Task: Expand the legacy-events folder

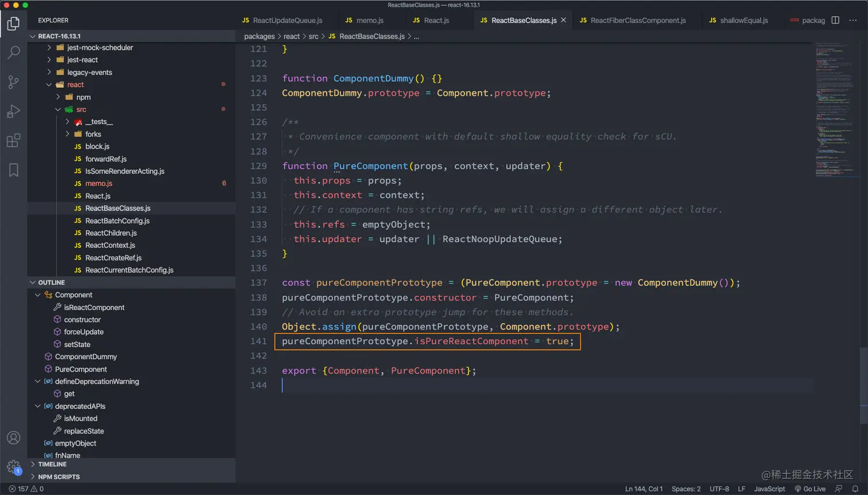Action: click(x=49, y=72)
